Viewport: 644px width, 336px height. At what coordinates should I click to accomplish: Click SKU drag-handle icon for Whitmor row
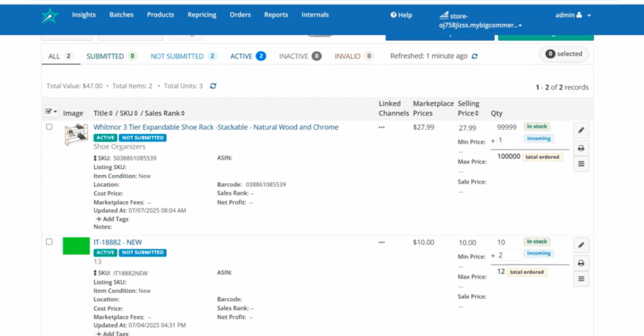click(x=95, y=158)
